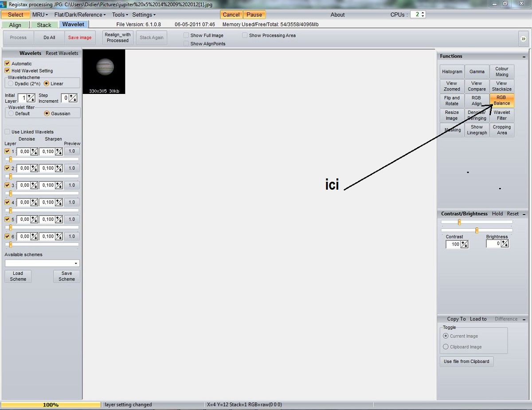532x410 pixels.
Task: Open the Histogram function
Action: click(x=452, y=72)
